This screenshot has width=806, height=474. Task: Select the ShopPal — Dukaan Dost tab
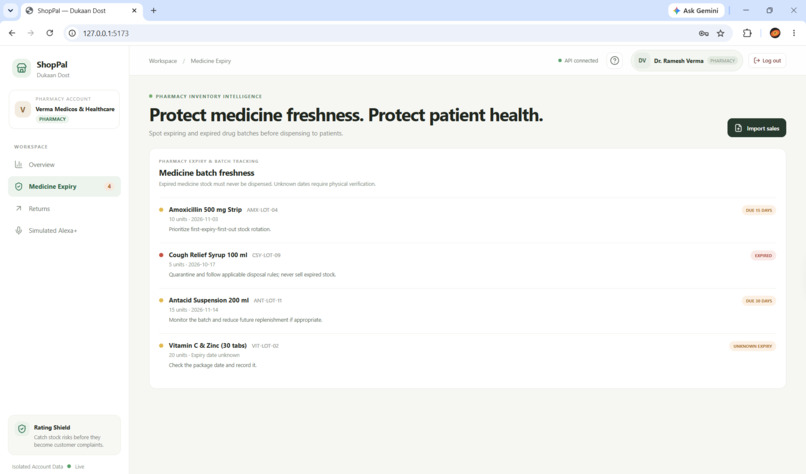tap(82, 10)
